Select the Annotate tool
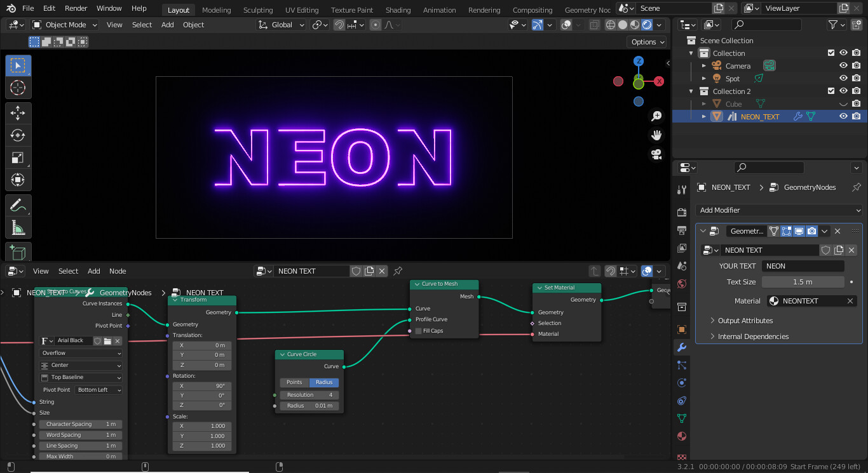The image size is (868, 473). point(18,204)
